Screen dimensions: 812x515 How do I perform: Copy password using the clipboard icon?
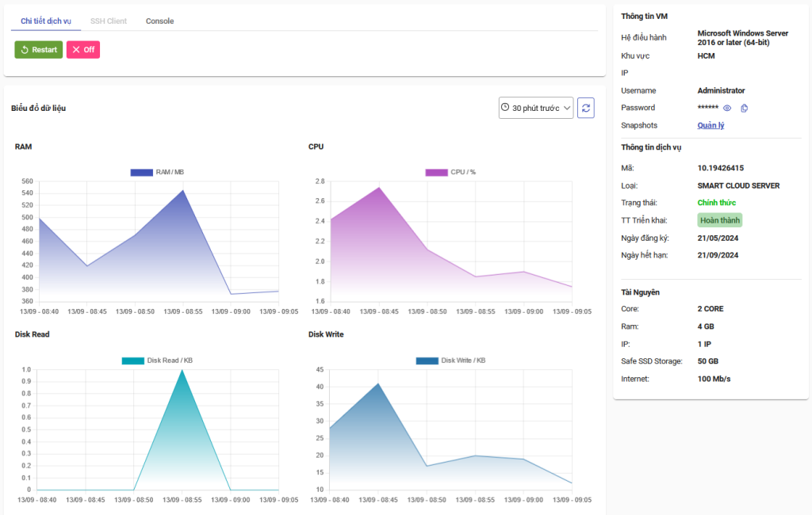pos(744,109)
